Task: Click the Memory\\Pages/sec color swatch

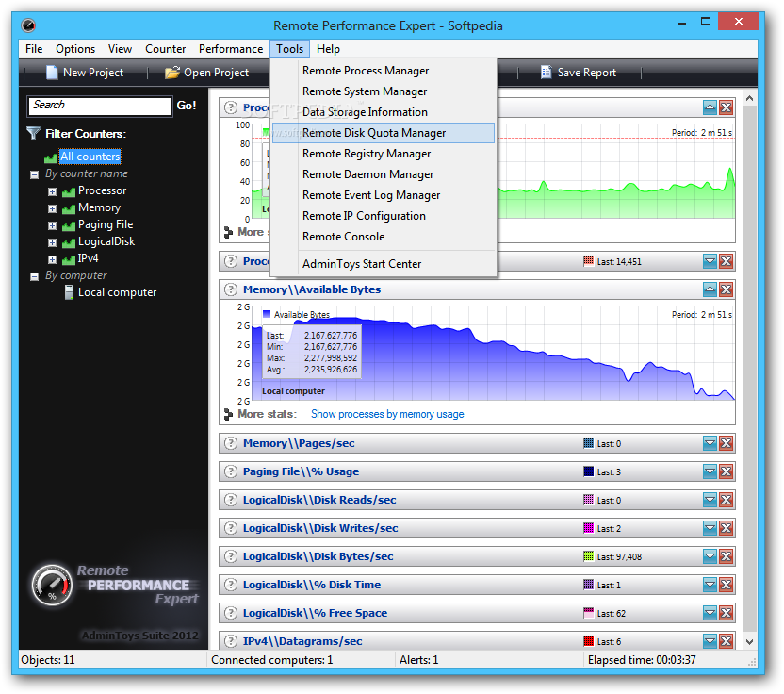Action: pos(589,443)
